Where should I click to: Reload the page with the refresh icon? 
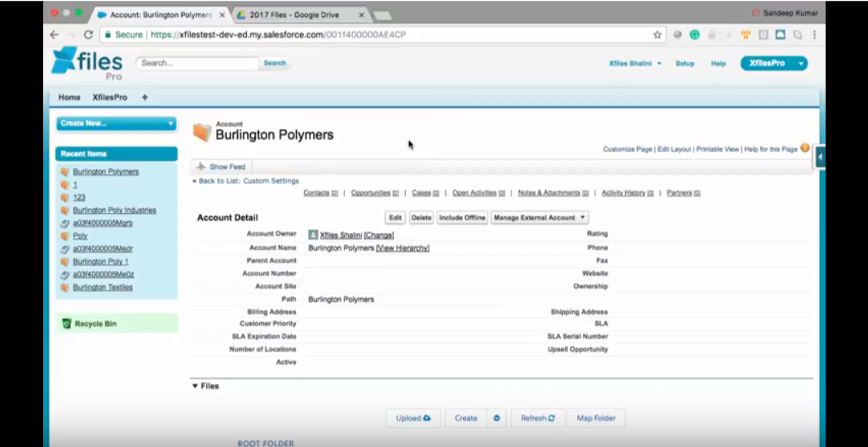coord(88,34)
